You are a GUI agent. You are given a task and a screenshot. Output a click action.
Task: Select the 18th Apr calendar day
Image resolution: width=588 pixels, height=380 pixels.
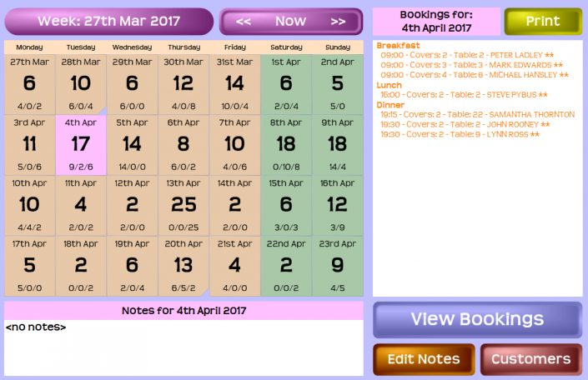(81, 266)
